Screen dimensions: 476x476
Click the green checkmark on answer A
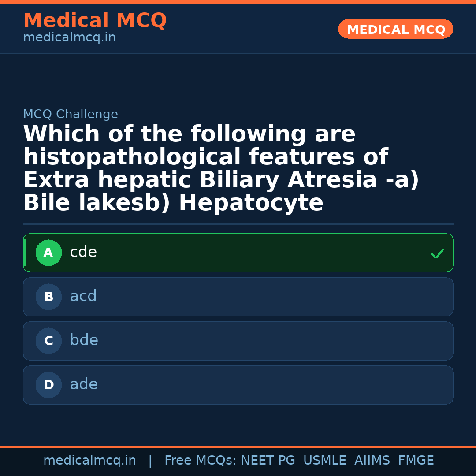click(437, 253)
